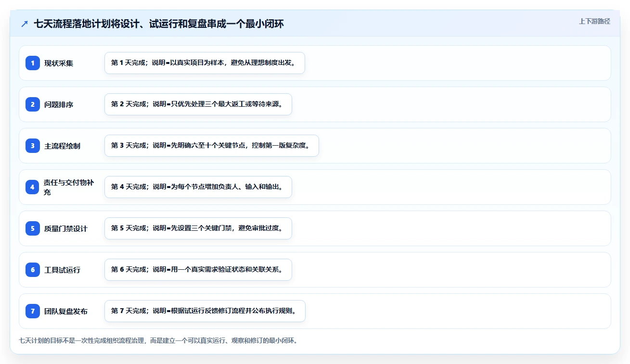Click the 质量门禁设计 step label

click(x=66, y=228)
